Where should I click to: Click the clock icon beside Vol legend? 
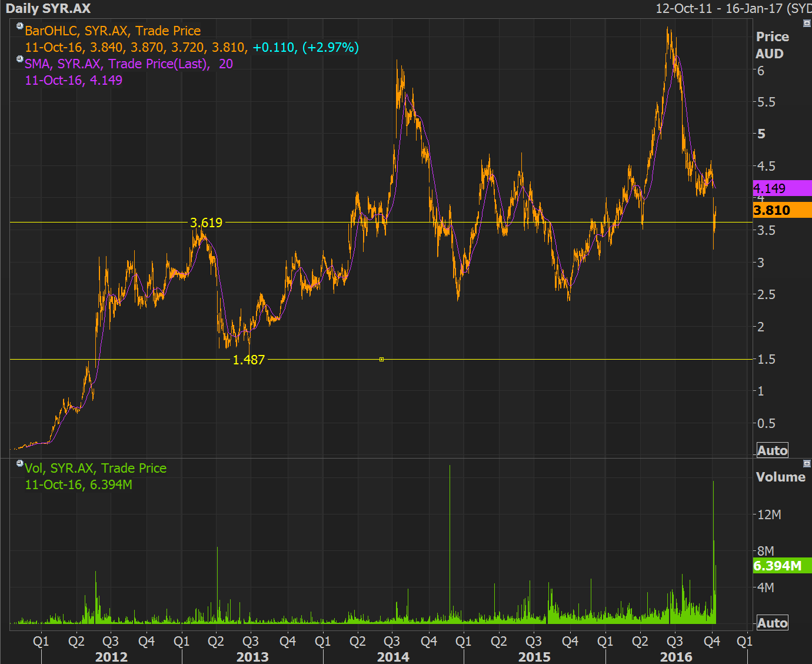click(19, 463)
